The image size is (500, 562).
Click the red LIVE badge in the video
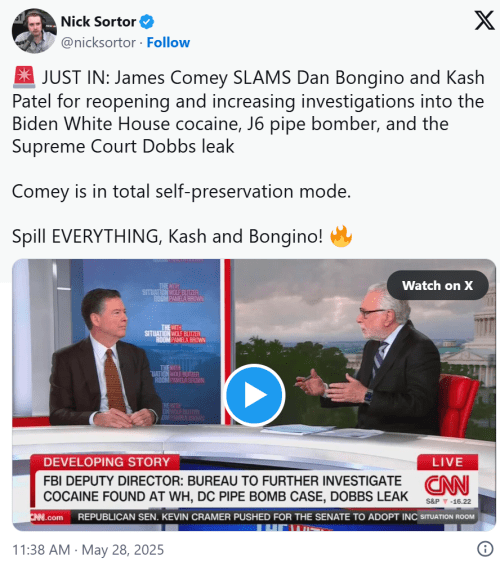pos(447,462)
